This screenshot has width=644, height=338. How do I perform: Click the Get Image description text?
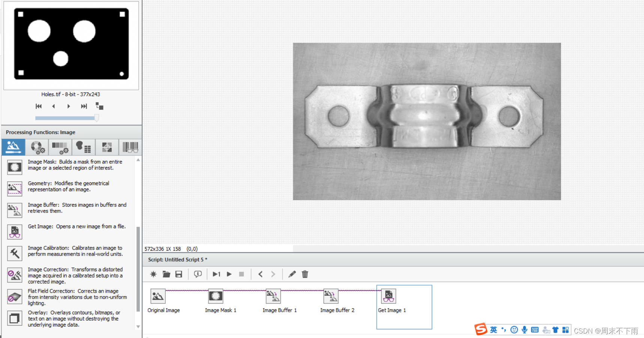point(77,226)
